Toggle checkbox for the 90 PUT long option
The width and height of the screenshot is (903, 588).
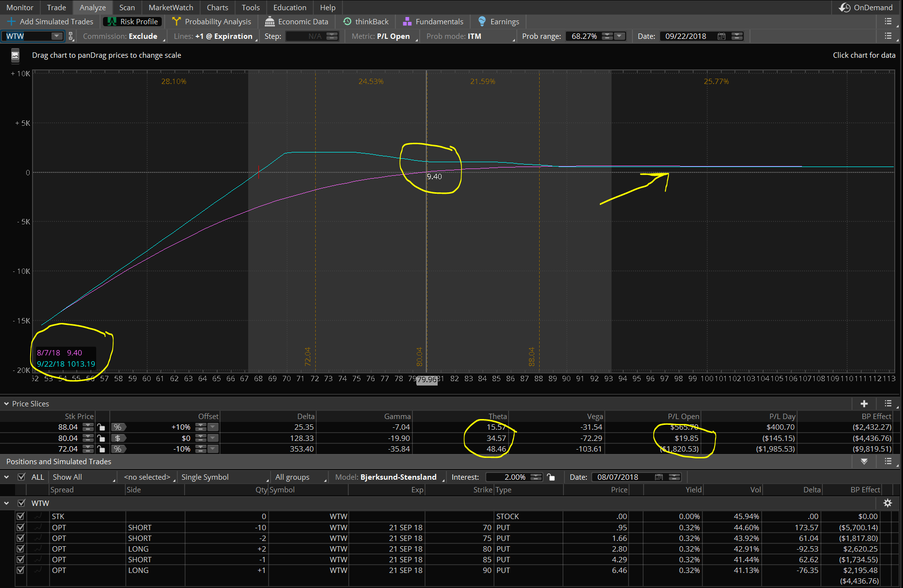click(20, 570)
